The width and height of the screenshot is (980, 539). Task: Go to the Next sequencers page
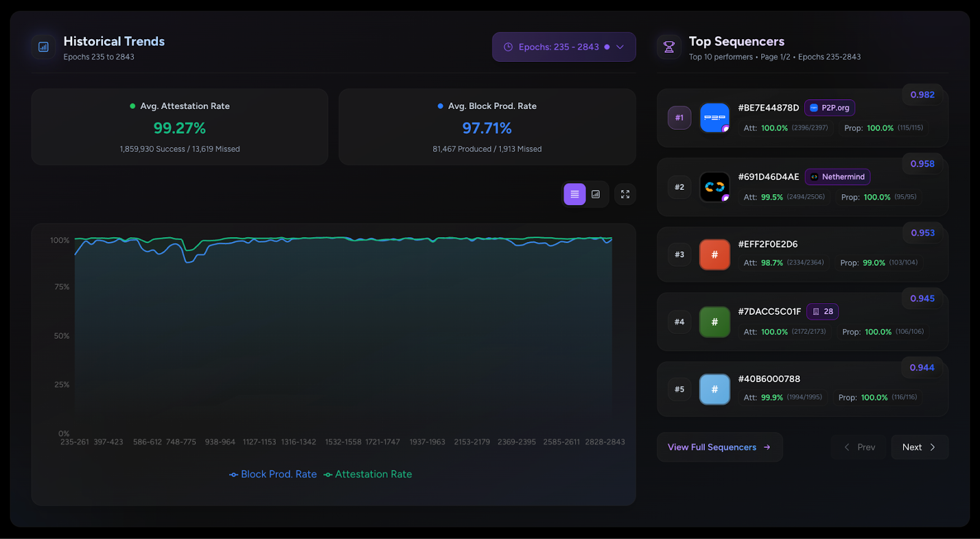coord(919,447)
